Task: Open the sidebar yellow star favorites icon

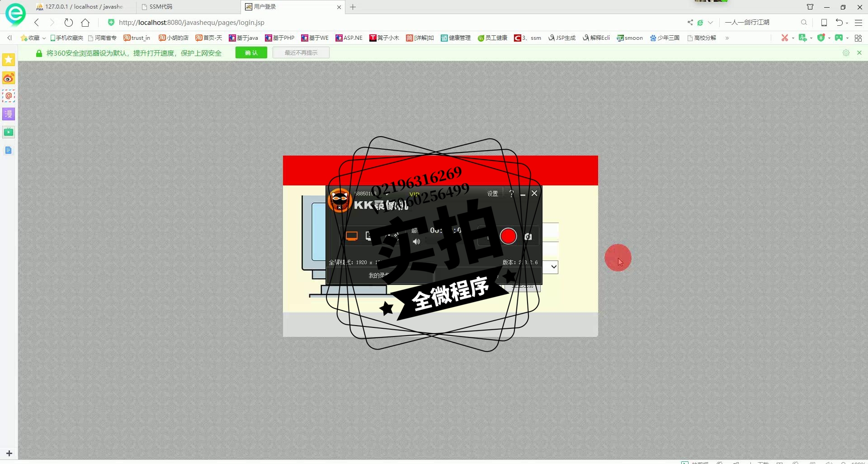Action: (x=9, y=60)
